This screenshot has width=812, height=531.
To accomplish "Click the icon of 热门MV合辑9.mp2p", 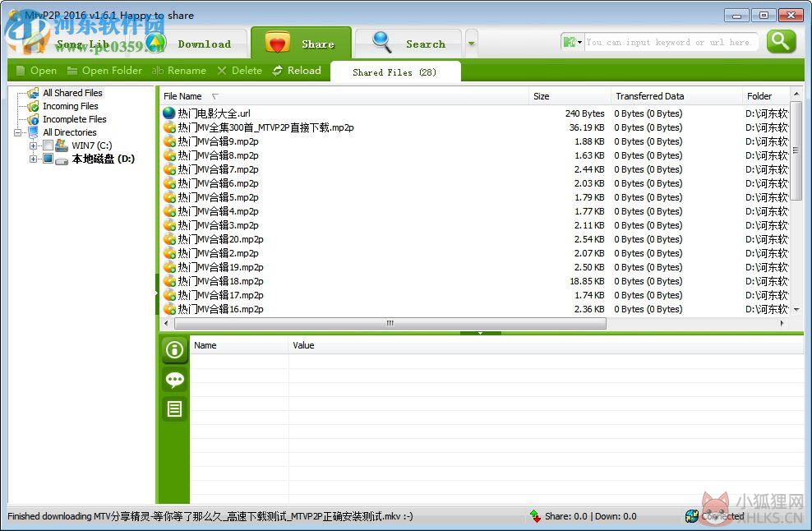I will (x=168, y=141).
